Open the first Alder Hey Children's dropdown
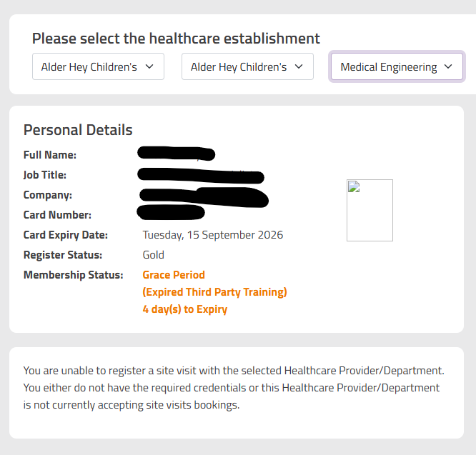This screenshot has height=455, width=476. [98, 66]
